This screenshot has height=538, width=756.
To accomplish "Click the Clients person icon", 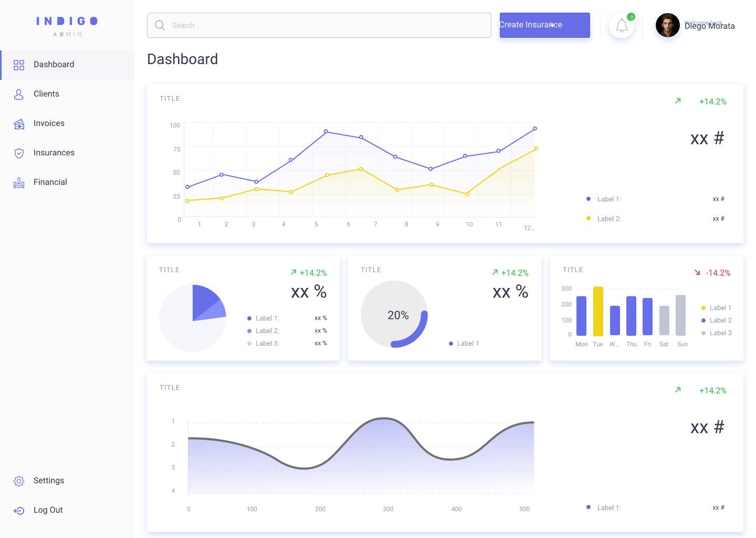I will pyautogui.click(x=19, y=94).
